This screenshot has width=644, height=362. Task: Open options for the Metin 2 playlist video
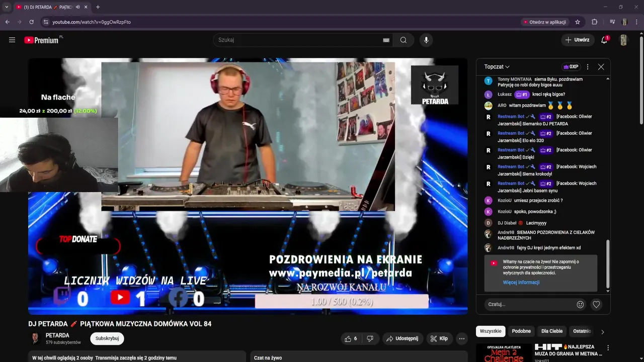608,348
